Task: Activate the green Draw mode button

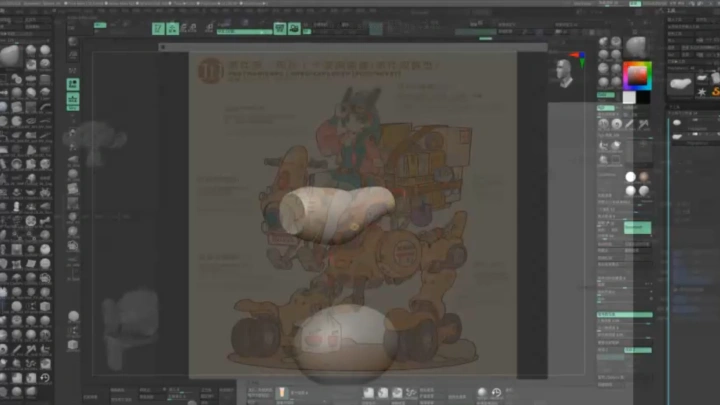Action: (173, 28)
